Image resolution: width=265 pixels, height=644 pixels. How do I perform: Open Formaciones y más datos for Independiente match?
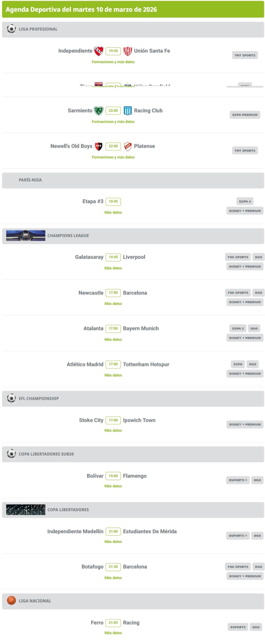point(113,62)
